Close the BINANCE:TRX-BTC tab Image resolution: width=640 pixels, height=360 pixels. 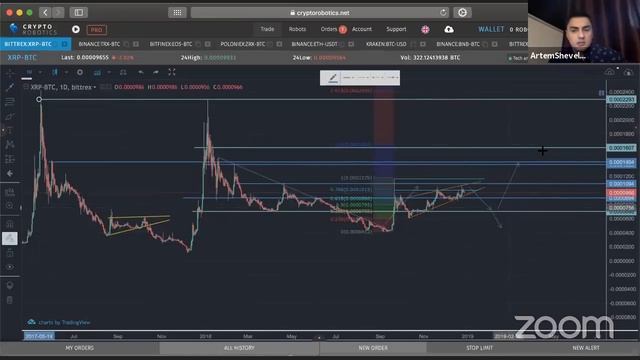coord(136,44)
